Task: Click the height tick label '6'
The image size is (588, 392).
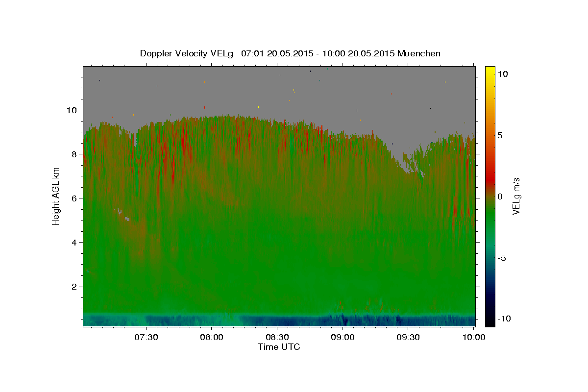Action: point(75,198)
